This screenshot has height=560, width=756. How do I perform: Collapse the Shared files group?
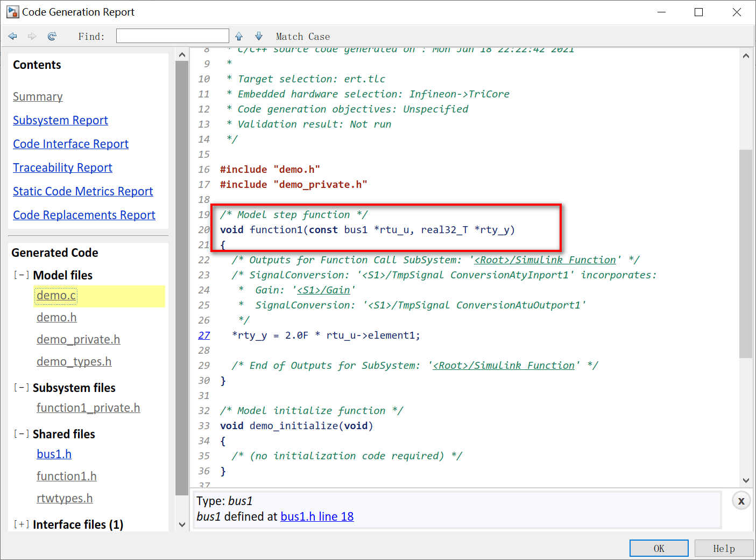tap(22, 434)
